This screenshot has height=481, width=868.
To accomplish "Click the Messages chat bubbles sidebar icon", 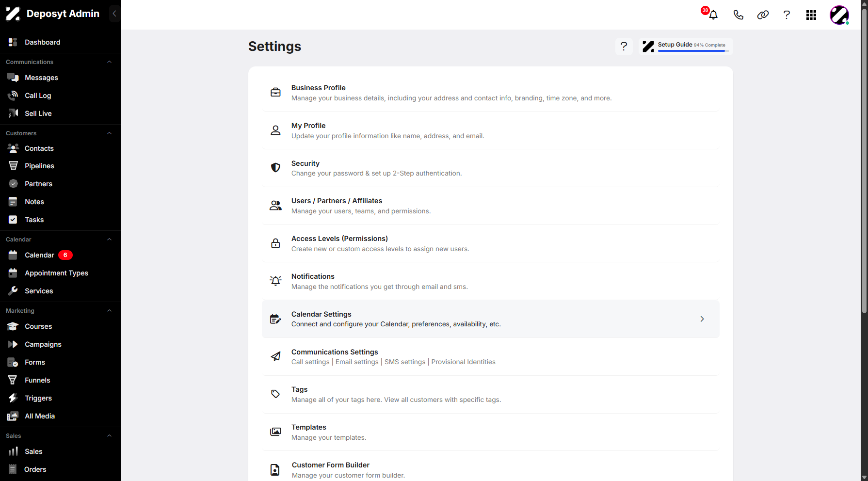I will point(13,78).
